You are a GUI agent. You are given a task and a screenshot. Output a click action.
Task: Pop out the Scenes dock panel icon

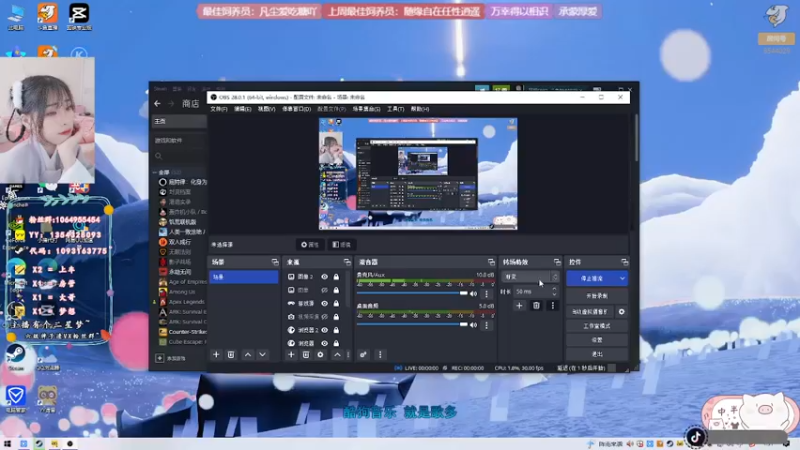(275, 262)
